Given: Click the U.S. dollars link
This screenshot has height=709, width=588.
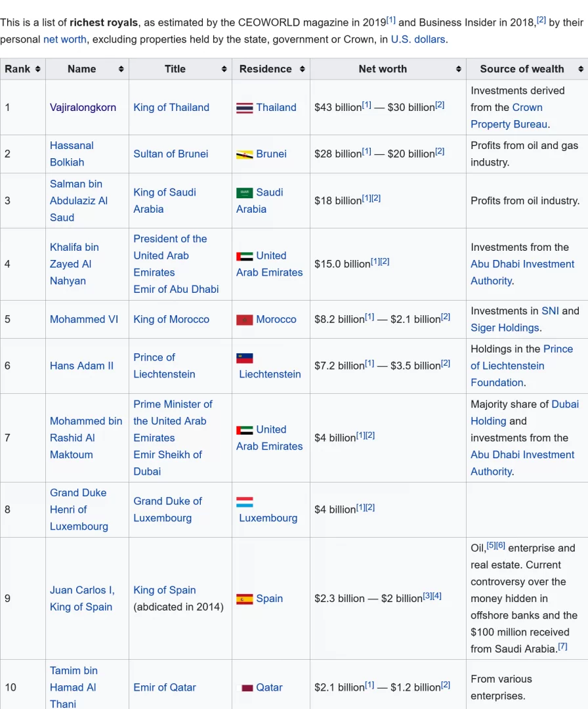Looking at the screenshot, I should pyautogui.click(x=418, y=39).
